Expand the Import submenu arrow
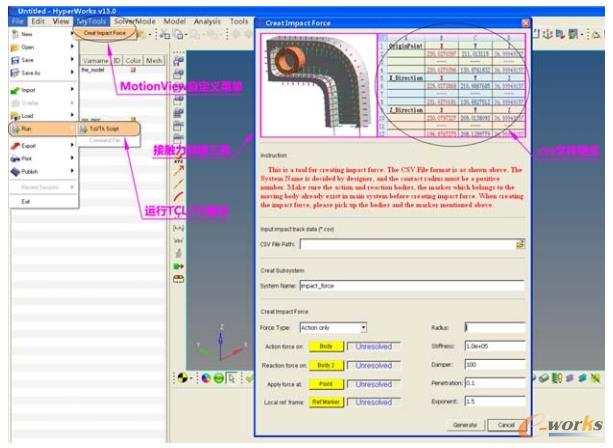The height and width of the screenshot is (448, 613). [72, 90]
